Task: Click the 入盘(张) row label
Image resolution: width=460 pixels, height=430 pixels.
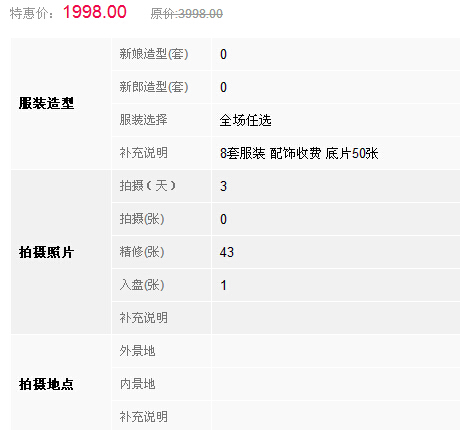Action: (x=142, y=285)
